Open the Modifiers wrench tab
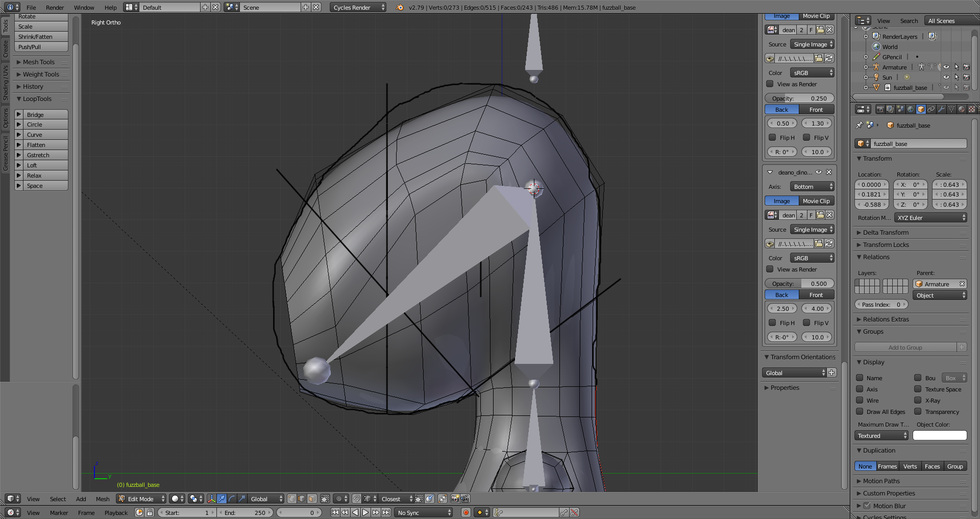 coord(941,109)
